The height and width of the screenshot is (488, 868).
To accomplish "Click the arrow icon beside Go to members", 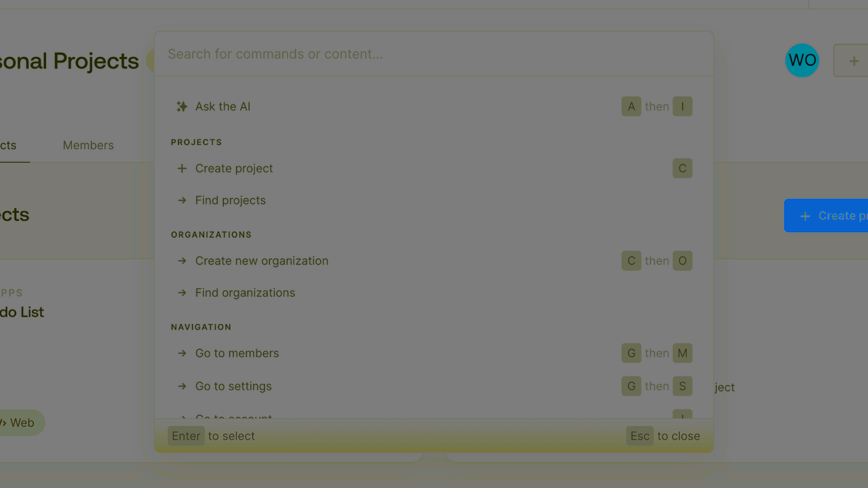I will 182,353.
